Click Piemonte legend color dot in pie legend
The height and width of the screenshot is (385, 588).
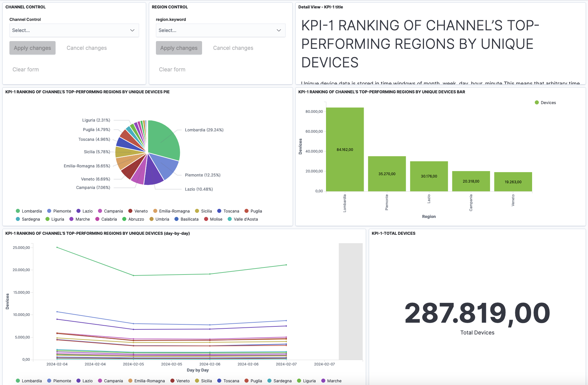coord(49,211)
